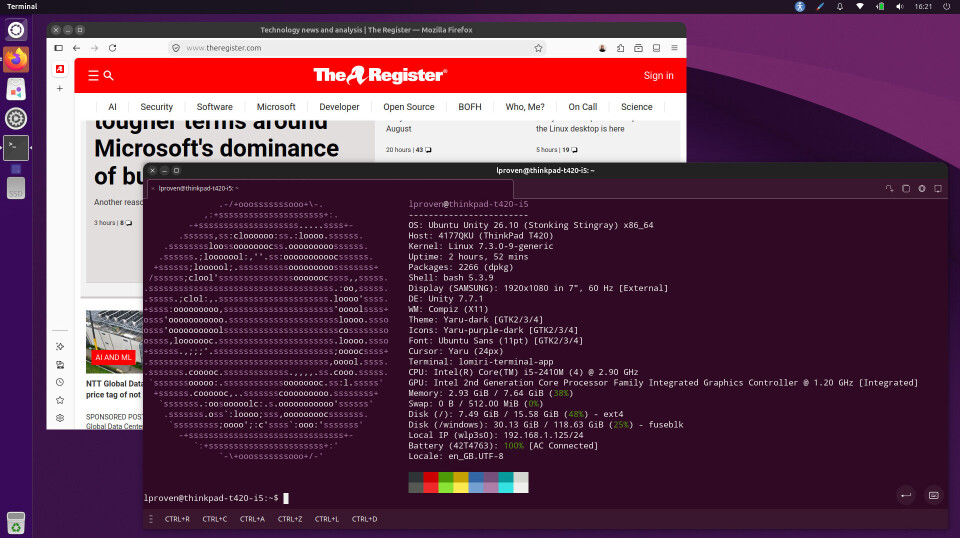Click Sign in on The Register
This screenshot has height=538, width=960.
click(x=658, y=75)
